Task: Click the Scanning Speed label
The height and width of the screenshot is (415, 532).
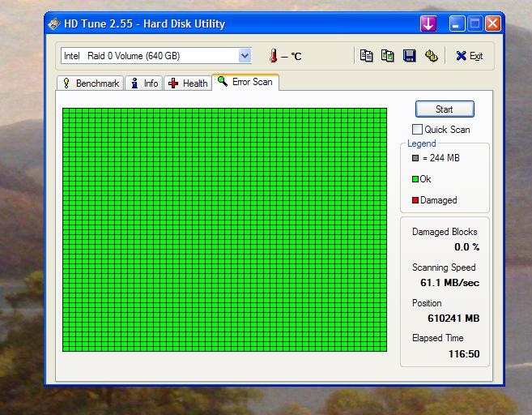Action: click(444, 267)
